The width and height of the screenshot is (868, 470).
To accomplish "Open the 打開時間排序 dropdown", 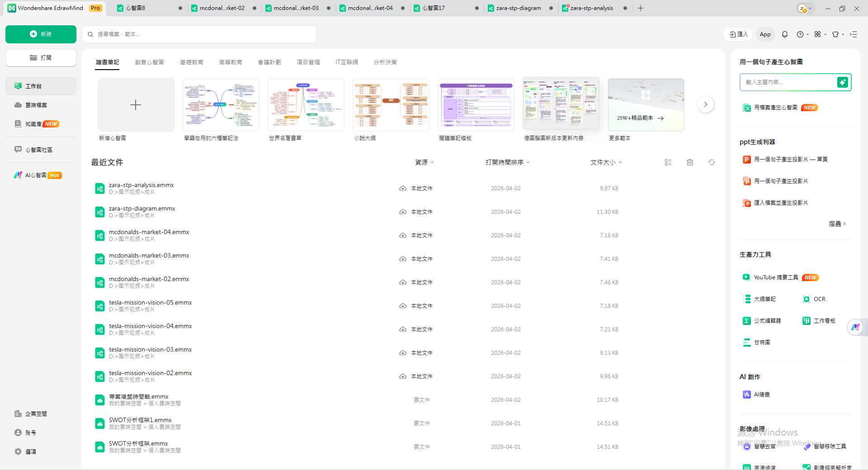I will click(507, 162).
